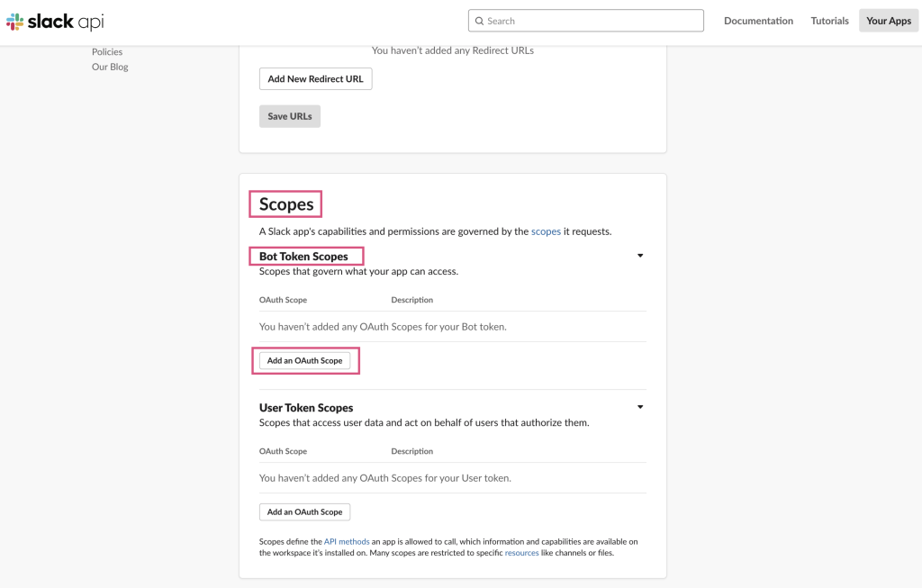The height and width of the screenshot is (588, 922).
Task: Click the Bot Token Scopes heading
Action: click(x=303, y=257)
